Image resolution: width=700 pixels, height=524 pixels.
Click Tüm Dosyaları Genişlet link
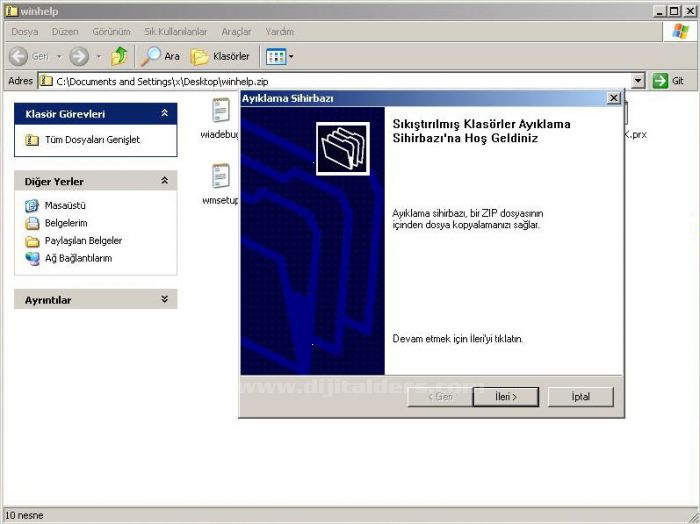tap(92, 140)
